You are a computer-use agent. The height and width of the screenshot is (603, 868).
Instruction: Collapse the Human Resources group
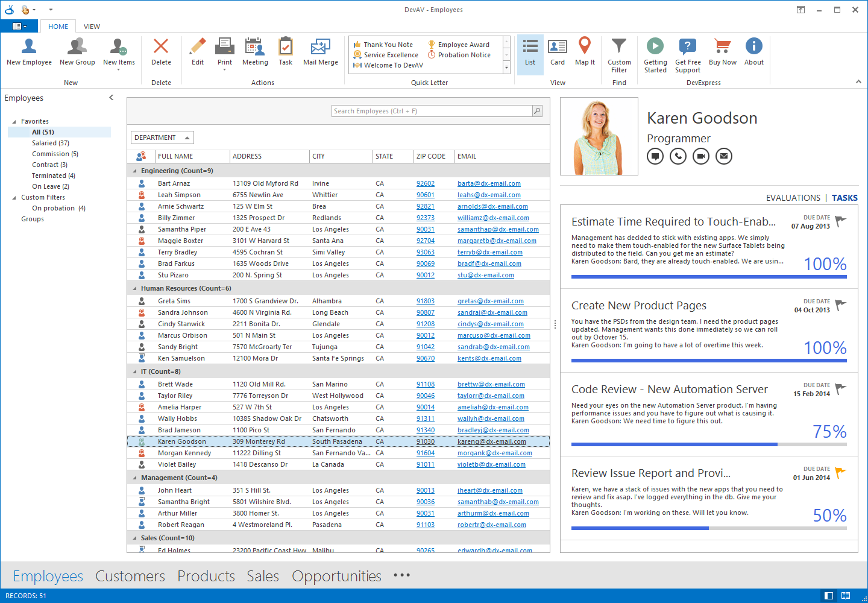(x=134, y=288)
